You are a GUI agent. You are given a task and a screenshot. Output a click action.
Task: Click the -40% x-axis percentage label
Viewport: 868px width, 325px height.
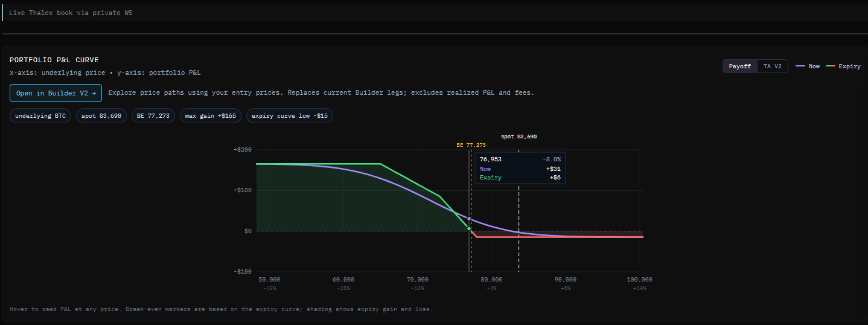(269, 288)
